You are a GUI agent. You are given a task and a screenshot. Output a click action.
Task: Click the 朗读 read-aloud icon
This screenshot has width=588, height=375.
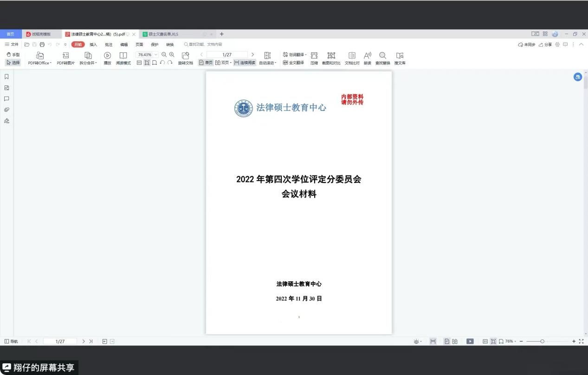[367, 56]
